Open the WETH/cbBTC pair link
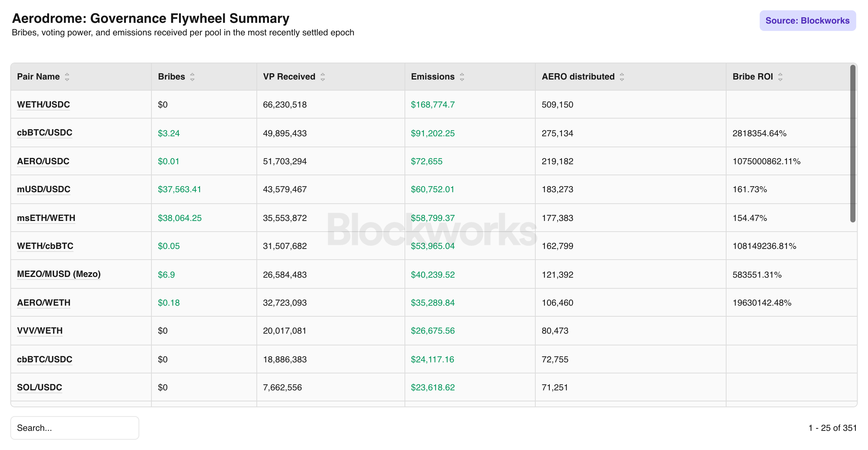The image size is (868, 450). coord(45,246)
